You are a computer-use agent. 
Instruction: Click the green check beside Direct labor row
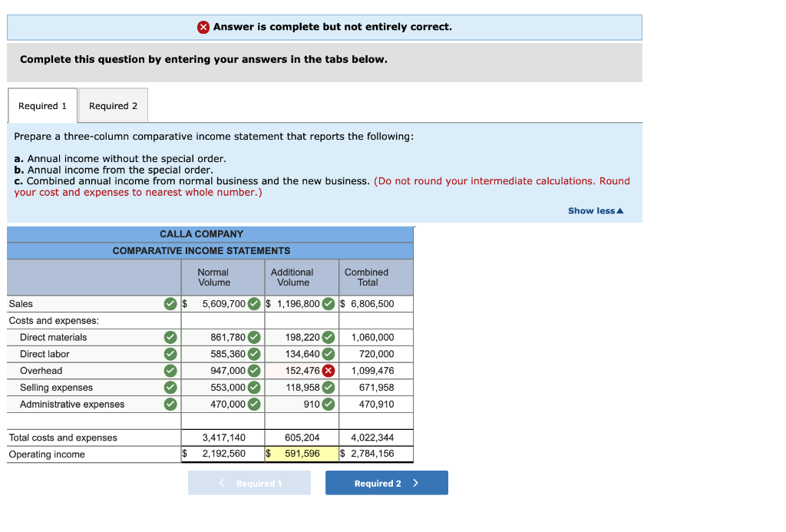point(170,354)
